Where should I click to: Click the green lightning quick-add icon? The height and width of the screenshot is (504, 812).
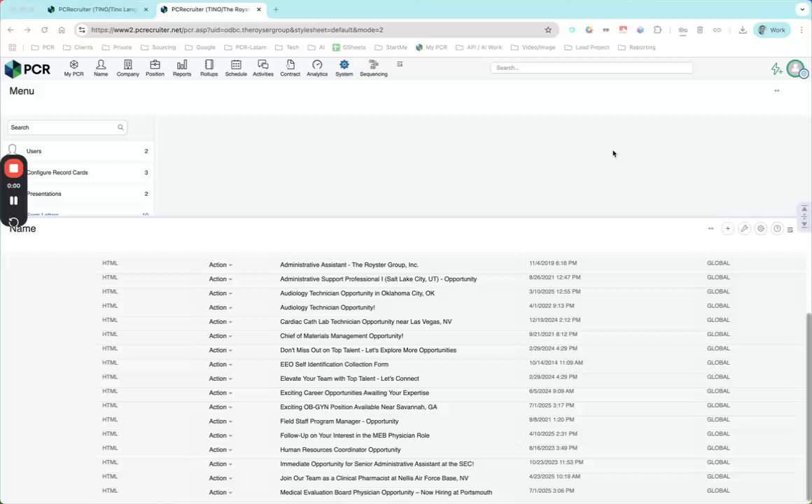tap(776, 69)
